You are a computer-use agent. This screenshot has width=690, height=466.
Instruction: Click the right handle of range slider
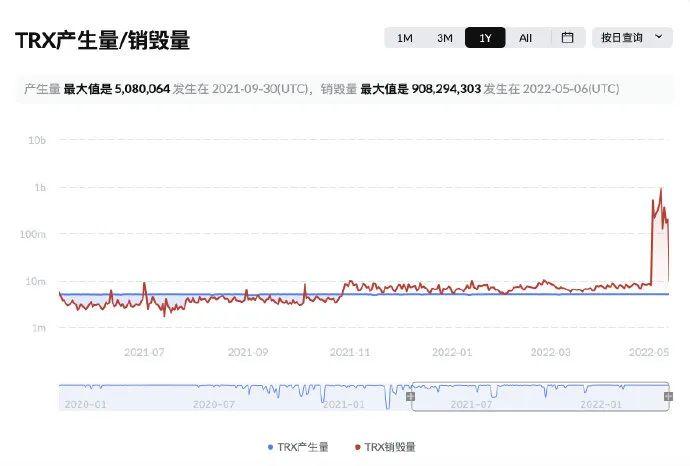[668, 396]
